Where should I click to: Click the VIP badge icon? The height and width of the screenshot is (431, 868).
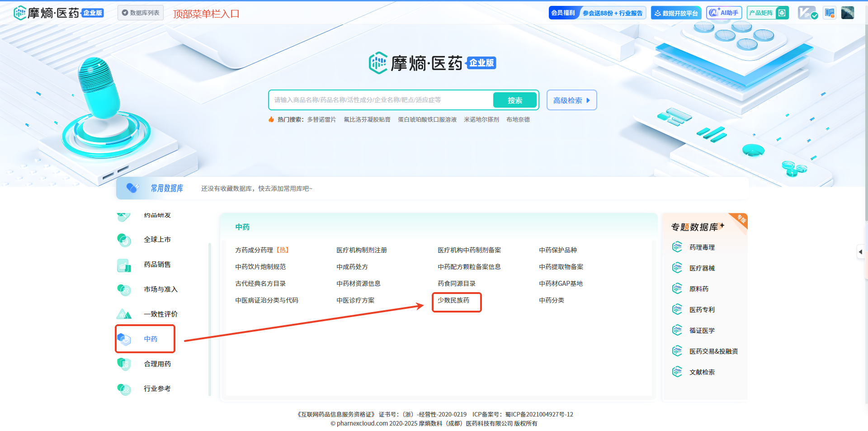[x=807, y=13]
